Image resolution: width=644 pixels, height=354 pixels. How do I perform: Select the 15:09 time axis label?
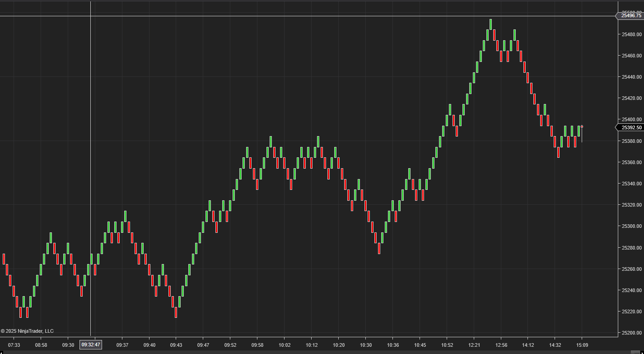(582, 345)
